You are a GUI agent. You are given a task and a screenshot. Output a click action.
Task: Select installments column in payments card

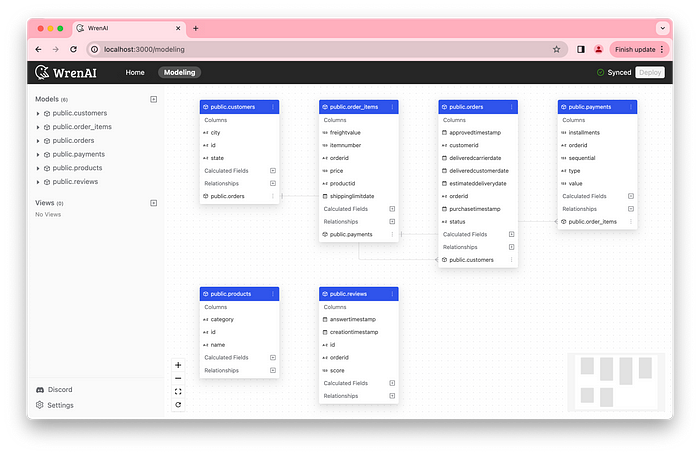tap(597, 133)
